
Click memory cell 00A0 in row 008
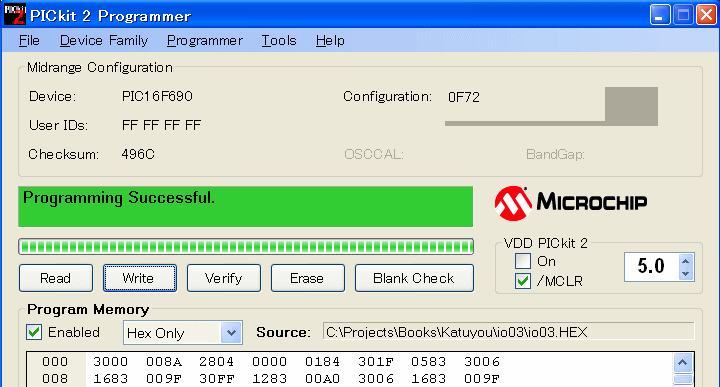click(322, 379)
